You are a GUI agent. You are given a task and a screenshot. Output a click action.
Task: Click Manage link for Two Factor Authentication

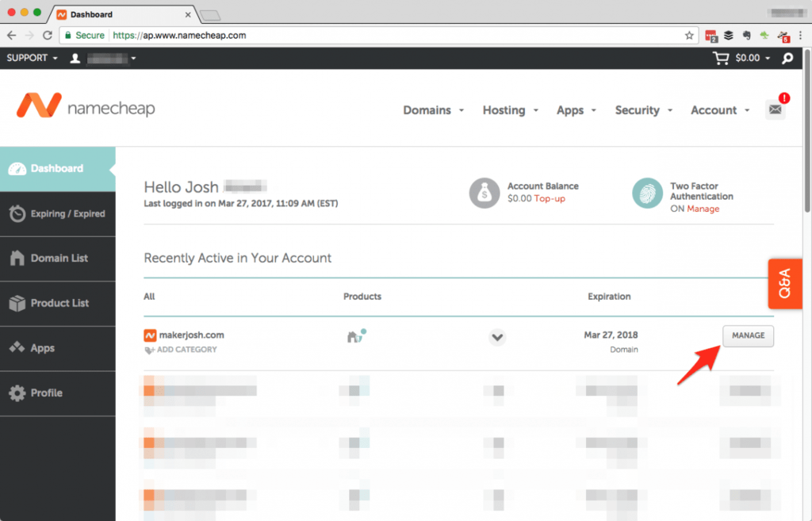[703, 209]
